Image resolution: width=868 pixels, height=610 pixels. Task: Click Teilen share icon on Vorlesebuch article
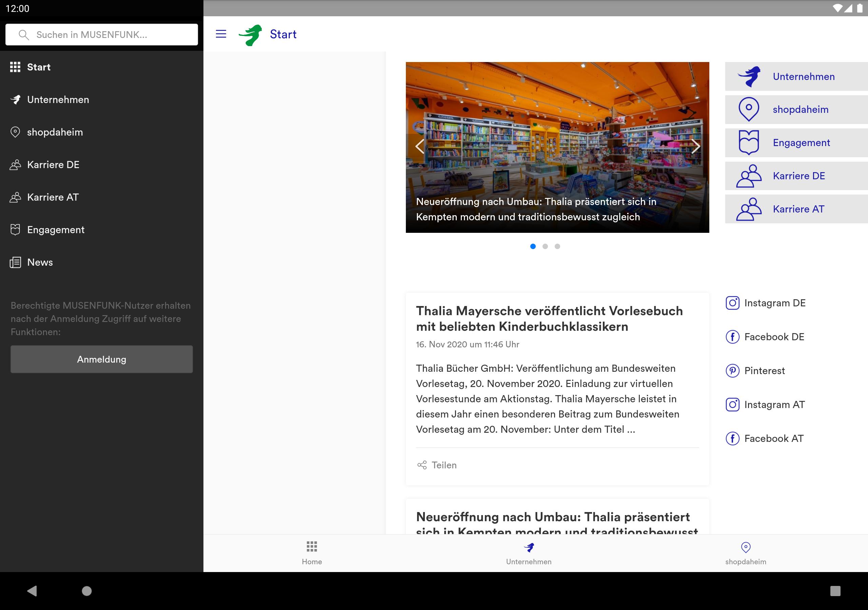click(x=422, y=465)
